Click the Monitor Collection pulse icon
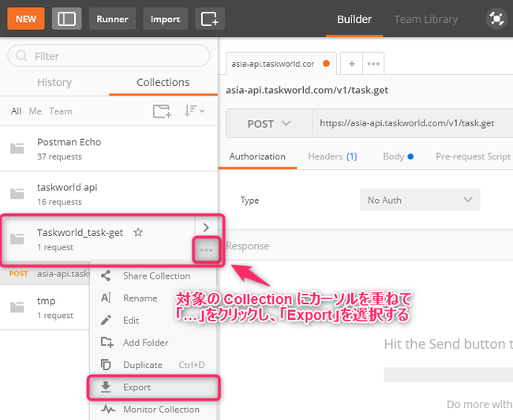 [x=108, y=409]
